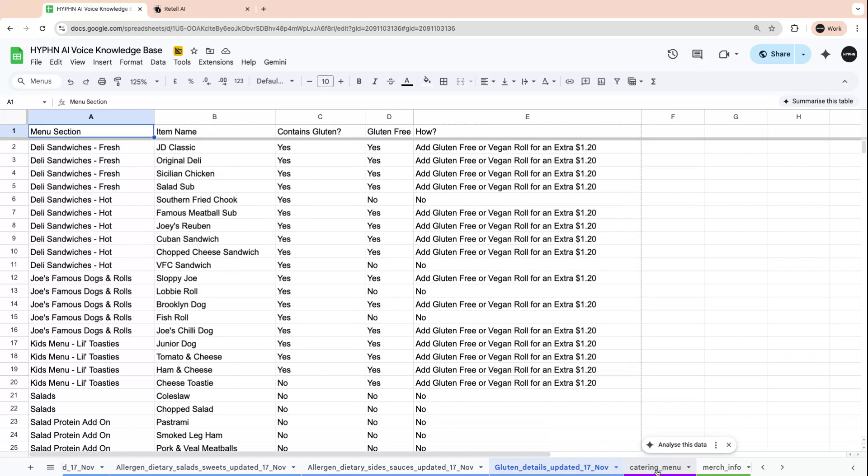Open the Format menu

click(x=131, y=62)
